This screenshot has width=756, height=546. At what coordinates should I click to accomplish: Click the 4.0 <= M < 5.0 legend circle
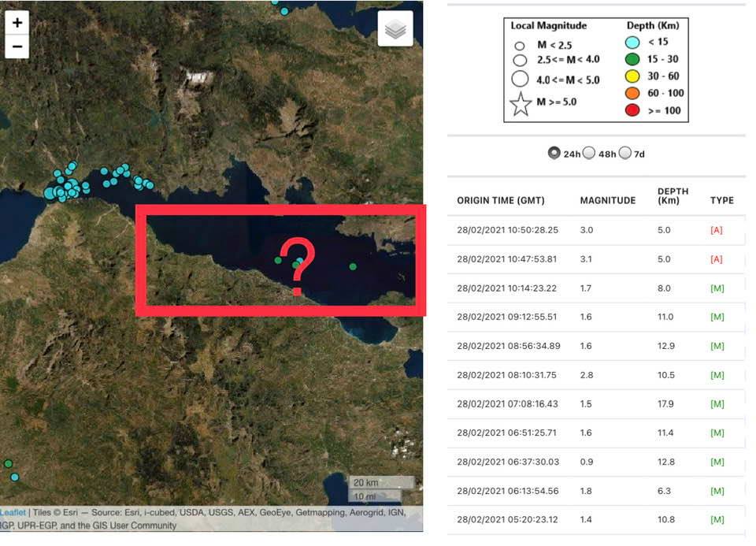520,79
